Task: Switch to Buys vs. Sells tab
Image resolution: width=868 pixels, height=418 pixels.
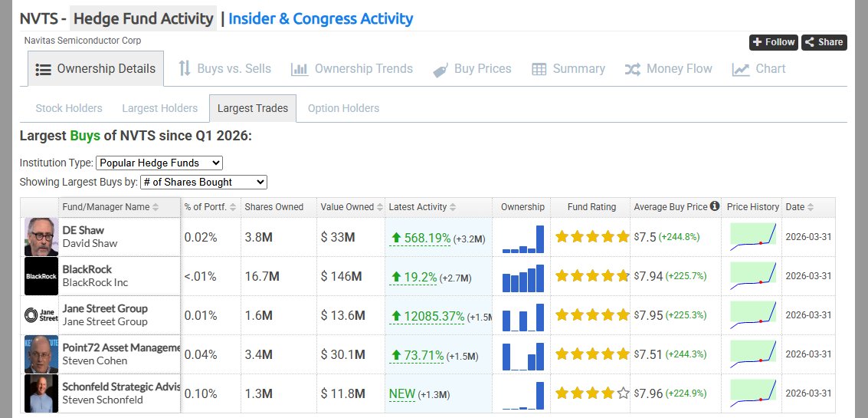Action: [x=224, y=69]
